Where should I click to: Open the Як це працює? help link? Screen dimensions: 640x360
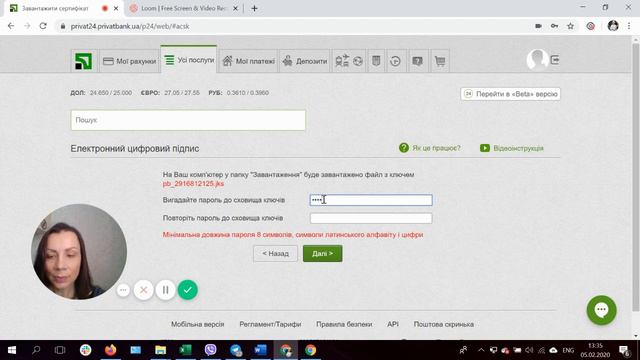[x=430, y=148]
